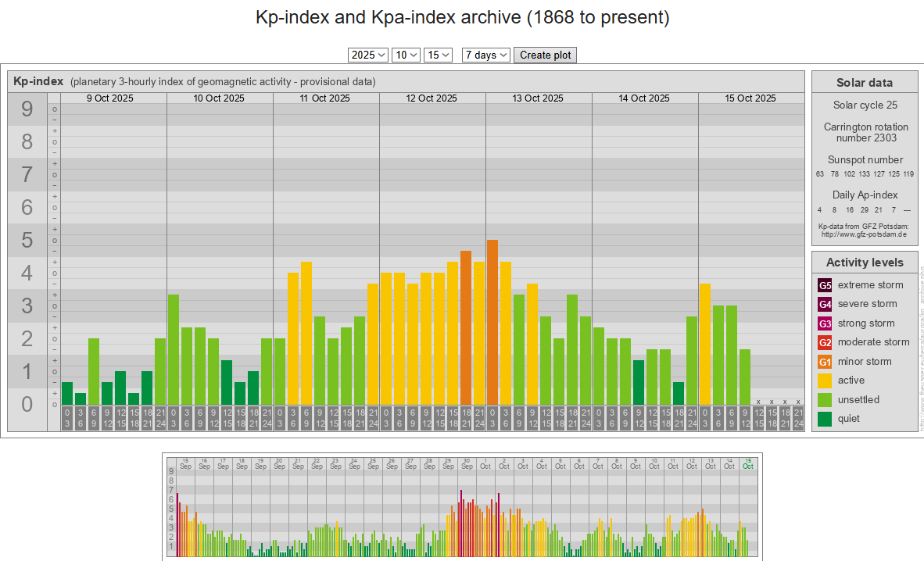
Task: Click the page title Kp-index and Kpa-index archive
Action: point(463,17)
